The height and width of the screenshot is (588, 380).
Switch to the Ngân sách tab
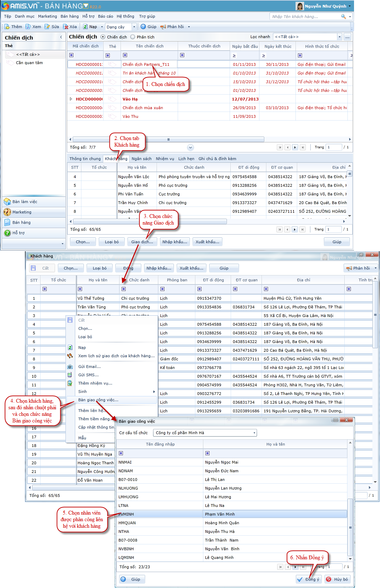point(141,159)
